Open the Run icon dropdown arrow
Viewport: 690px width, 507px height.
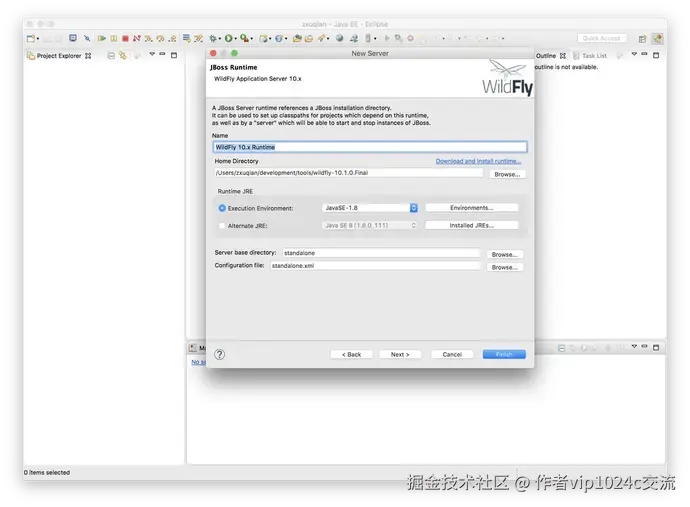pyautogui.click(x=235, y=39)
